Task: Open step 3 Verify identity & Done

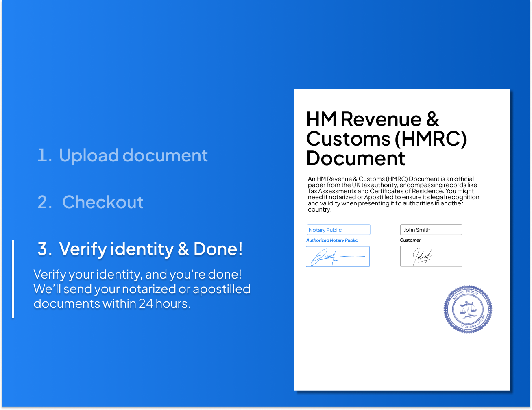Action: click(140, 249)
